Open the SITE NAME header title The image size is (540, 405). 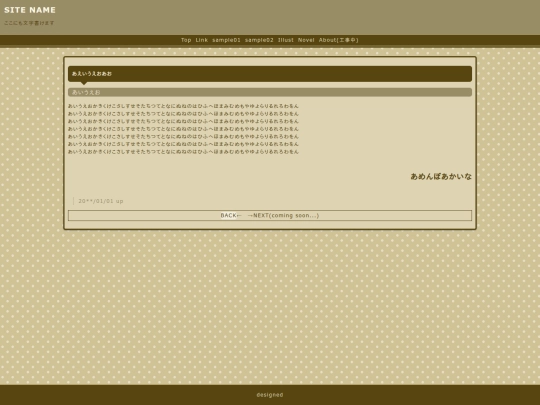coord(30,10)
